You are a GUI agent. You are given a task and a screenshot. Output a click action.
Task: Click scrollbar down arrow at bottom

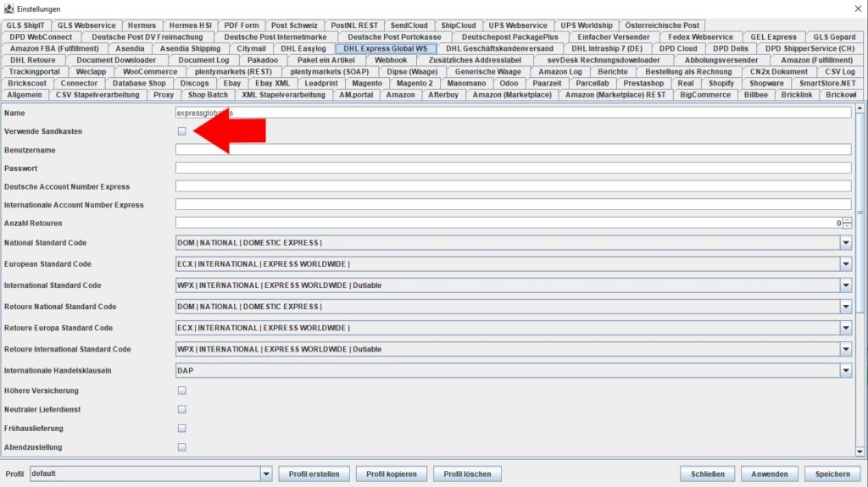[860, 451]
